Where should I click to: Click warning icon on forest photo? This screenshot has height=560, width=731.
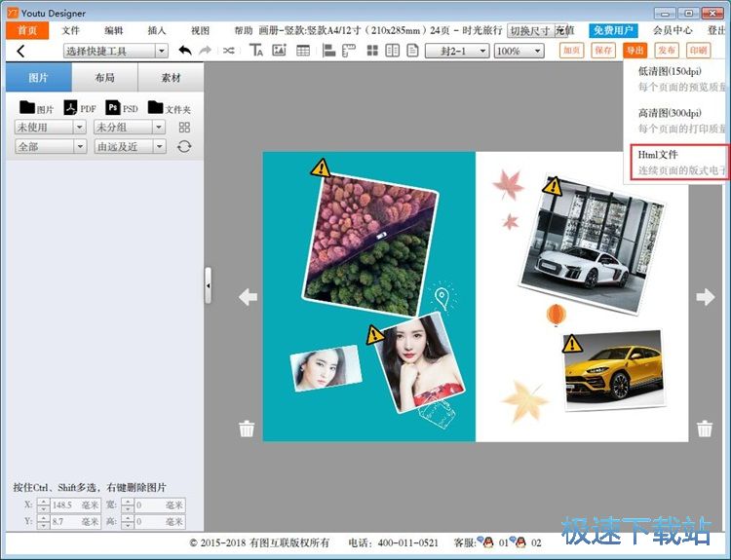(x=321, y=168)
